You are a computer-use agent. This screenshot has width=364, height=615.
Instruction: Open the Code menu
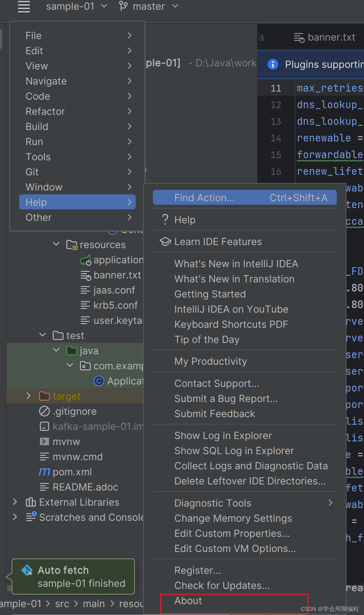pos(77,96)
